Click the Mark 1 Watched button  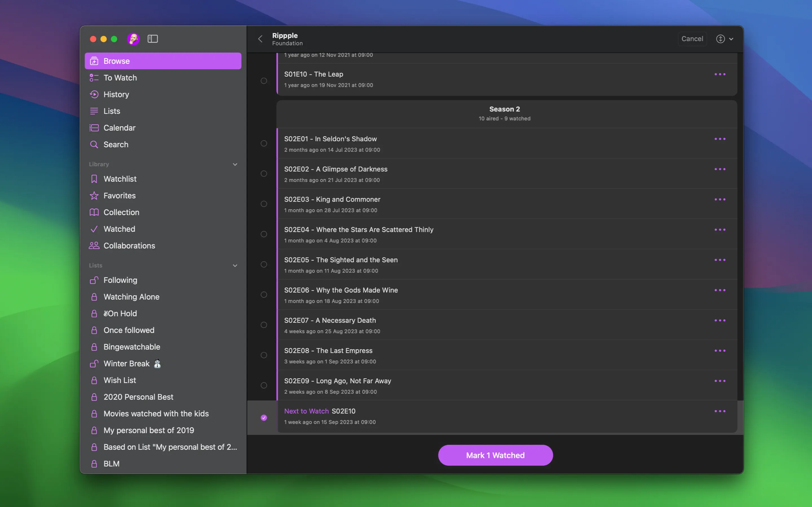coord(495,455)
